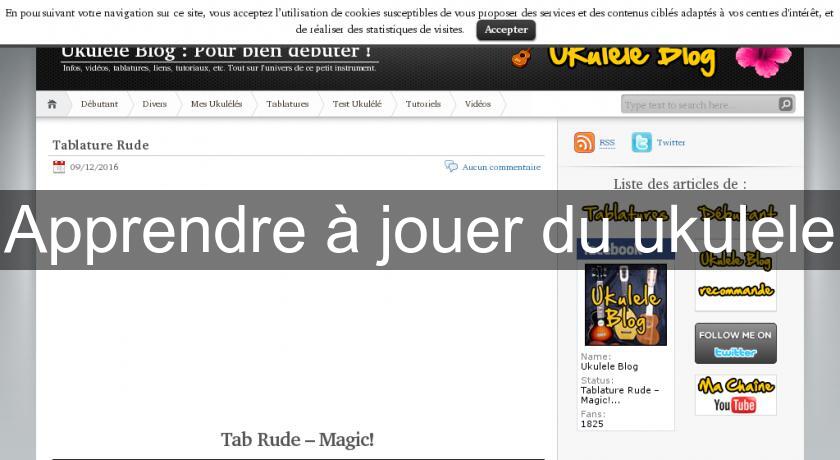Accept cookies with the Accepter button

pos(506,30)
